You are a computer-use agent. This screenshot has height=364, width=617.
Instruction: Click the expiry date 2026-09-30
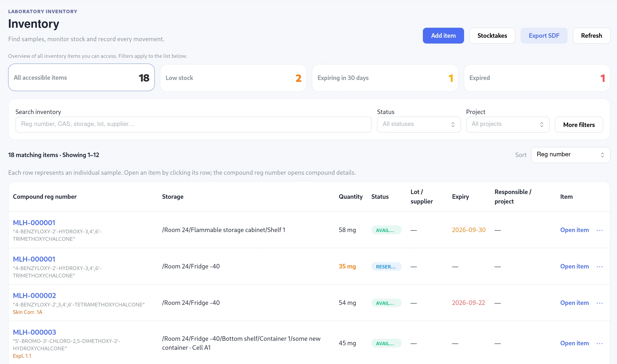[x=469, y=230]
